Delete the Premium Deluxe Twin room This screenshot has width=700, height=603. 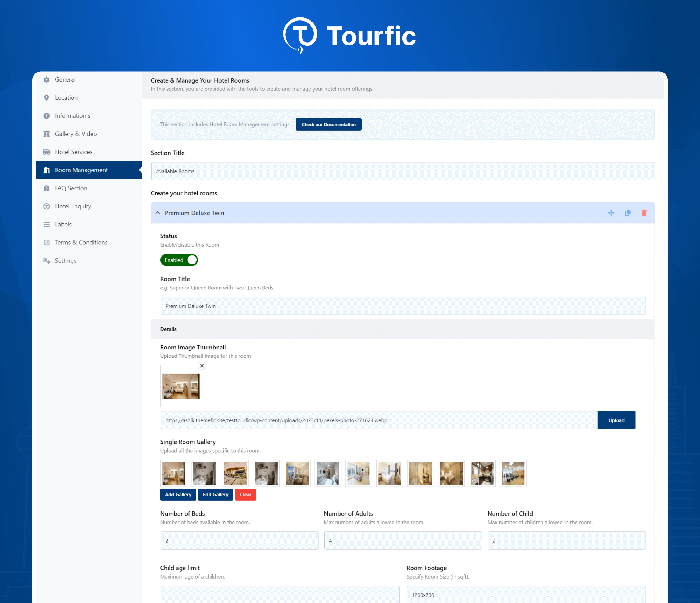(x=644, y=213)
